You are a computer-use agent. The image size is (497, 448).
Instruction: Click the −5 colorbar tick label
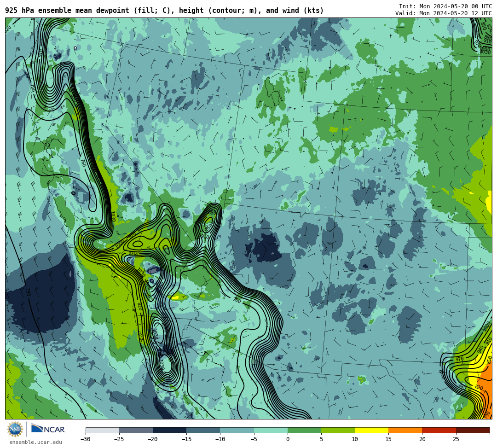pos(254,439)
